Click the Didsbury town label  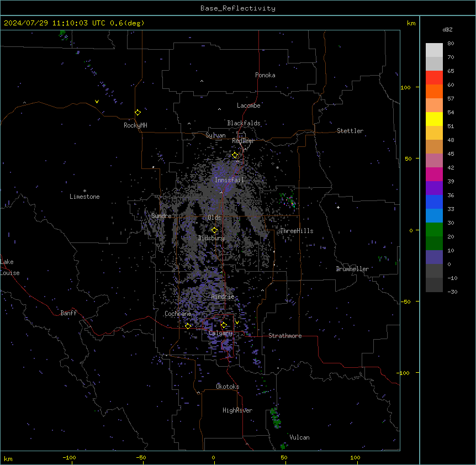pos(211,238)
